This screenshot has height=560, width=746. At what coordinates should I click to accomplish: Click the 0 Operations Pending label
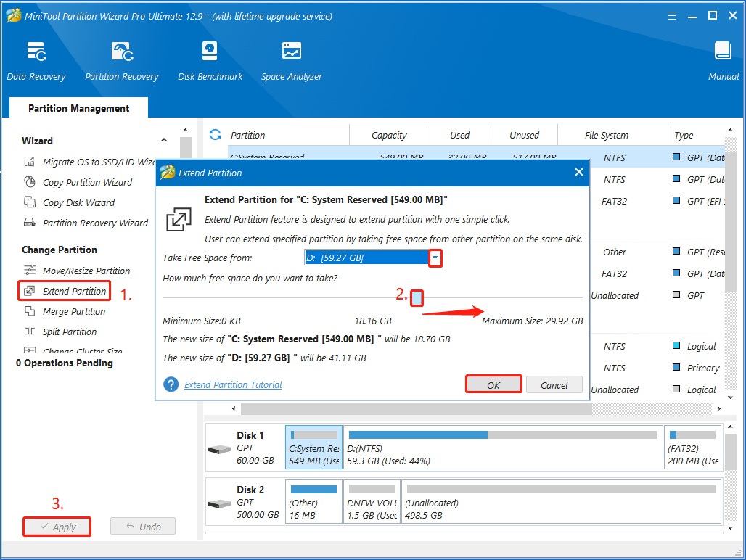(65, 363)
